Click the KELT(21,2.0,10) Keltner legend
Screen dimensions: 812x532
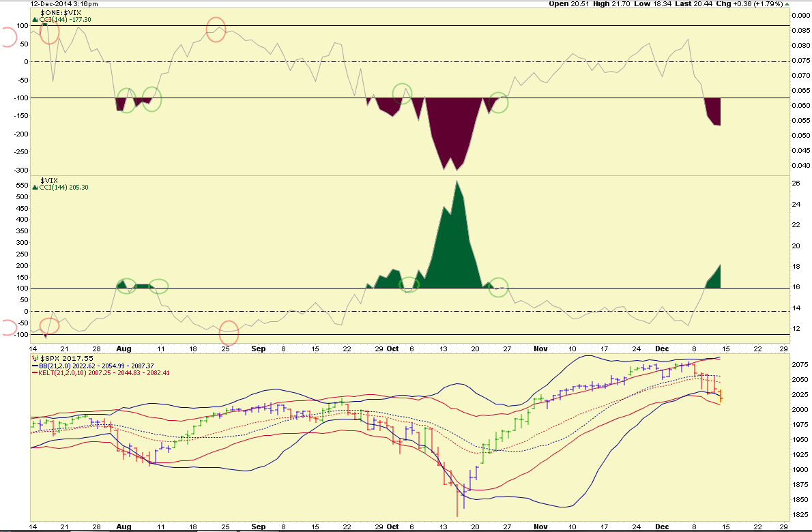tap(104, 372)
